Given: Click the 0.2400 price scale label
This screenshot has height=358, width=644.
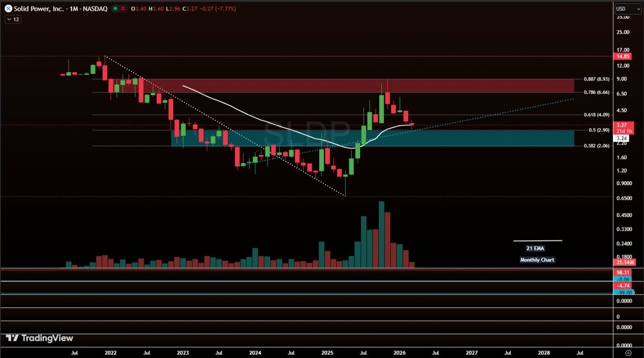Looking at the screenshot, I should click(625, 243).
